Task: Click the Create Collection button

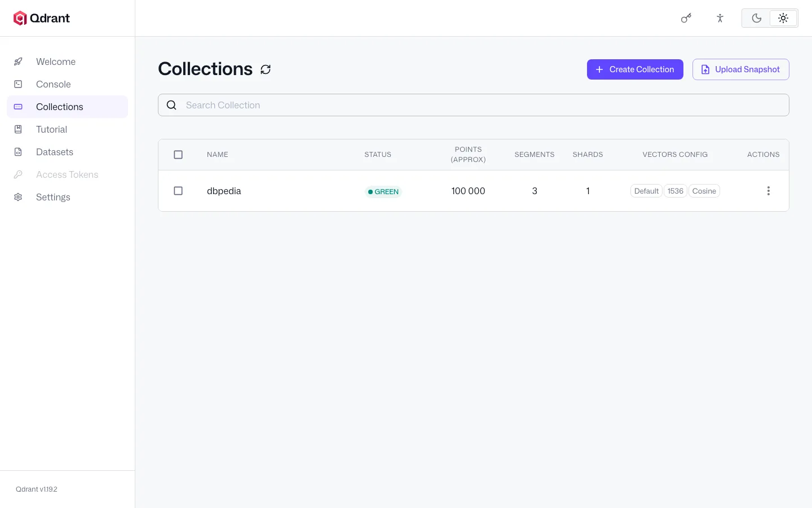Action: pos(635,69)
